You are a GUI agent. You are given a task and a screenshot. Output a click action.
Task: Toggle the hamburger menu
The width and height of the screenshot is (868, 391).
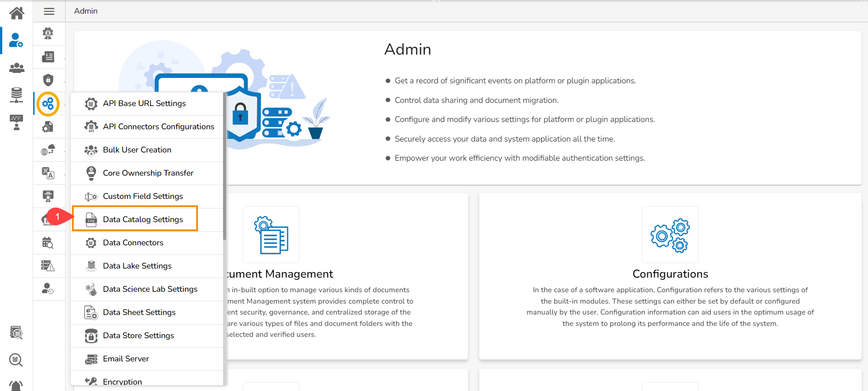coord(49,11)
